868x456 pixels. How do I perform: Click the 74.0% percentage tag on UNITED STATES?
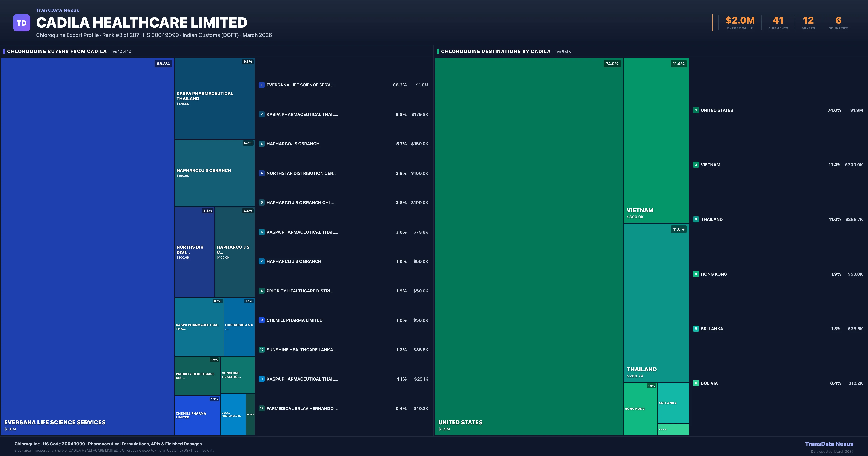tap(612, 63)
